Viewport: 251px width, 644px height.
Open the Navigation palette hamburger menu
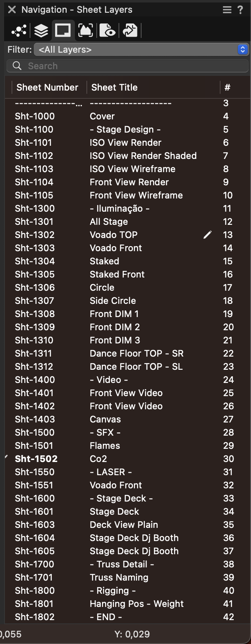point(227,9)
